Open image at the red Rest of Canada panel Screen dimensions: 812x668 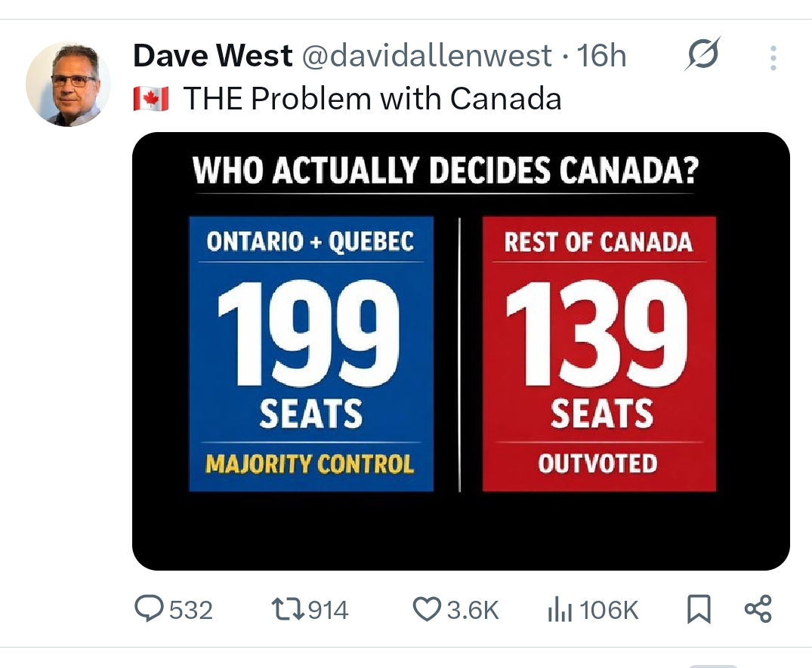pyautogui.click(x=598, y=353)
